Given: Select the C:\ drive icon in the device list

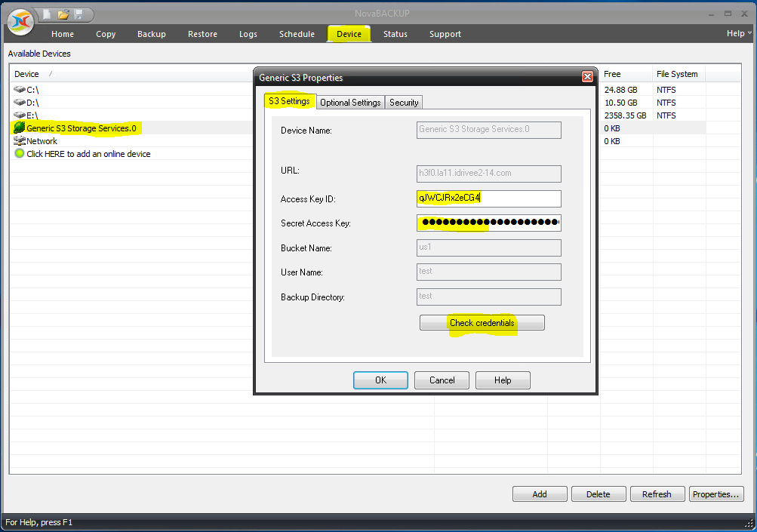Looking at the screenshot, I should (x=20, y=89).
